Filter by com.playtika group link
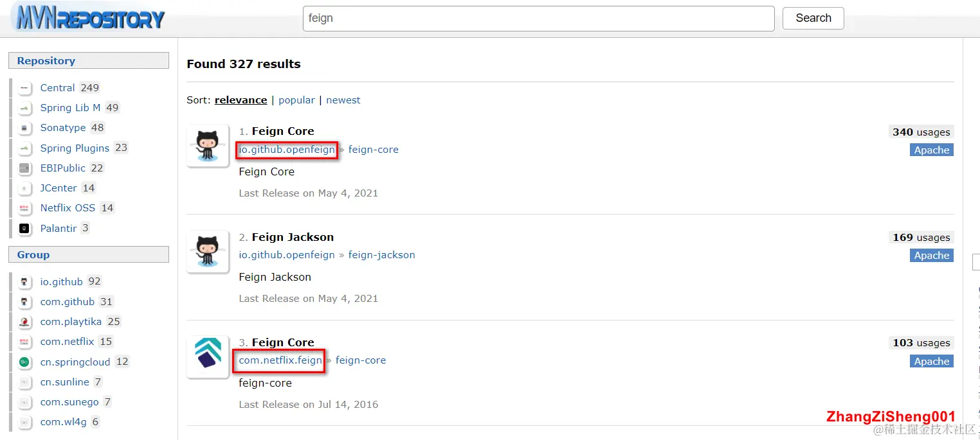 71,322
